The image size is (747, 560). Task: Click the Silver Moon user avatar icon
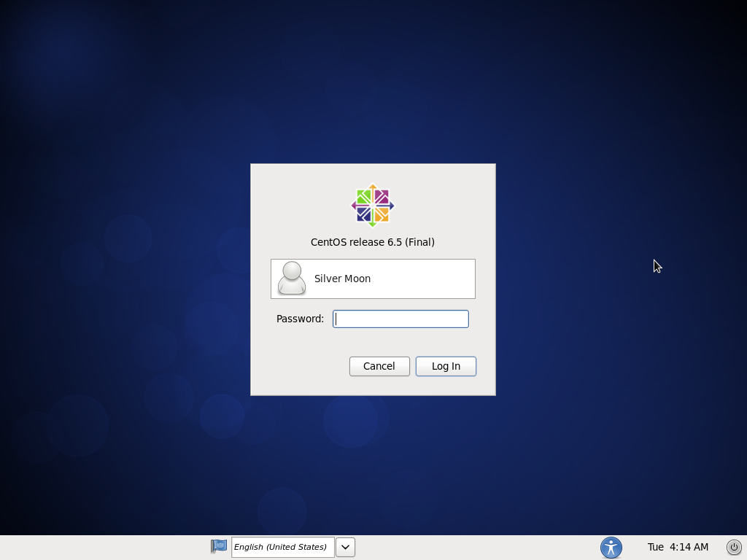click(292, 279)
